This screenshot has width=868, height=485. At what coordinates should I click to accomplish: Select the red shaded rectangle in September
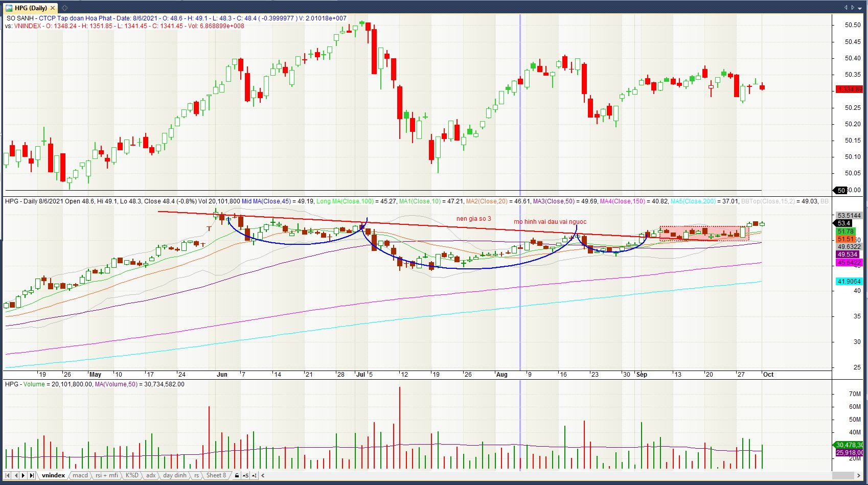[x=704, y=233]
